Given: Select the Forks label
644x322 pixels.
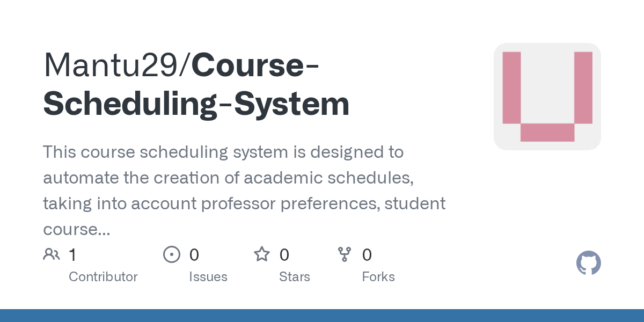Looking at the screenshot, I should 378,277.
